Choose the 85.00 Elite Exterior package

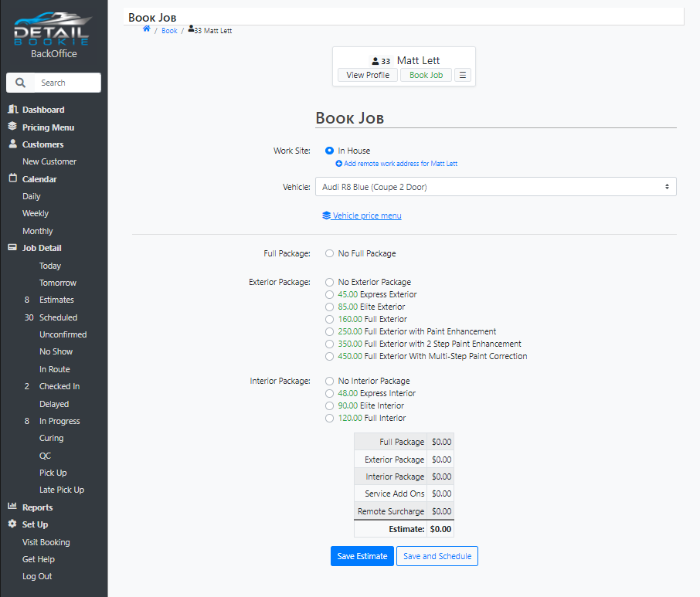[329, 307]
